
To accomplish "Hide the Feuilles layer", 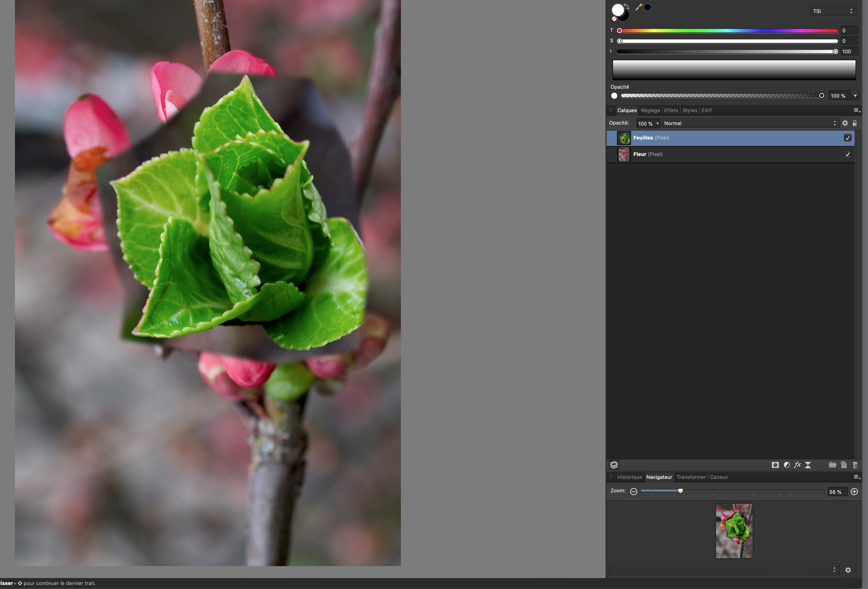I will click(x=848, y=138).
